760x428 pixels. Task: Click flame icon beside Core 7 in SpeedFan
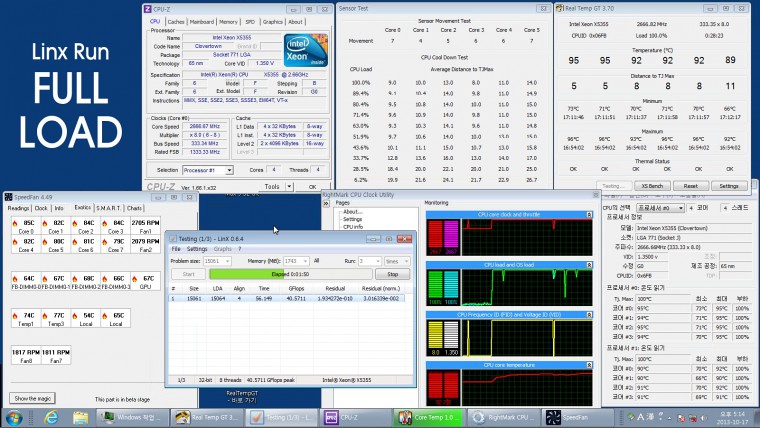(105, 241)
